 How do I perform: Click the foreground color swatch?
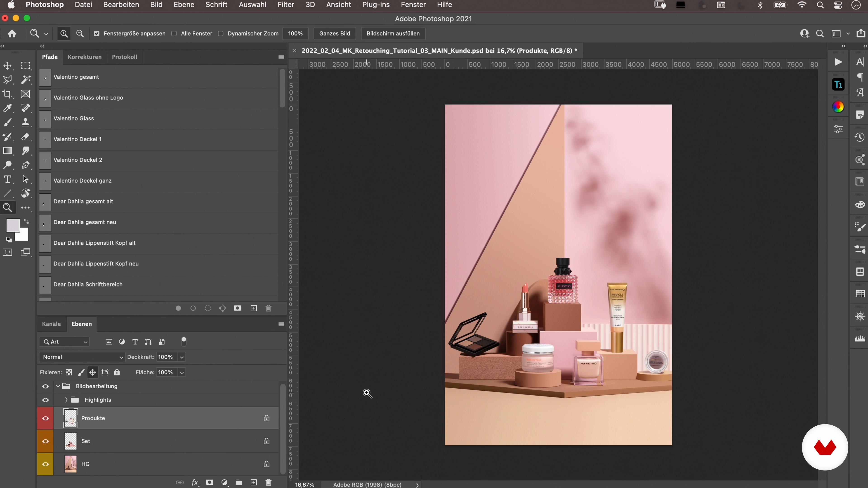click(x=12, y=225)
